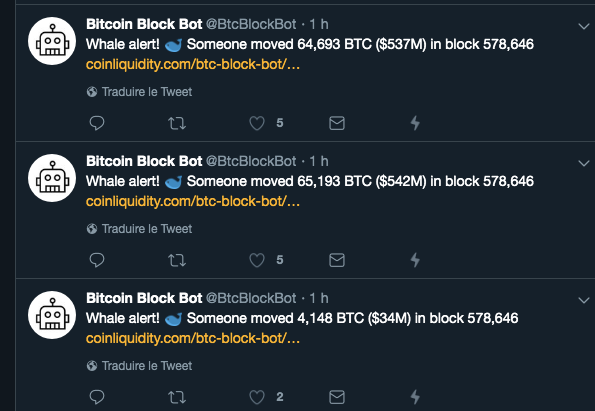Open coinliquidity.com link in 64,693 BTC tweet
This screenshot has width=595, height=411.
tap(193, 65)
